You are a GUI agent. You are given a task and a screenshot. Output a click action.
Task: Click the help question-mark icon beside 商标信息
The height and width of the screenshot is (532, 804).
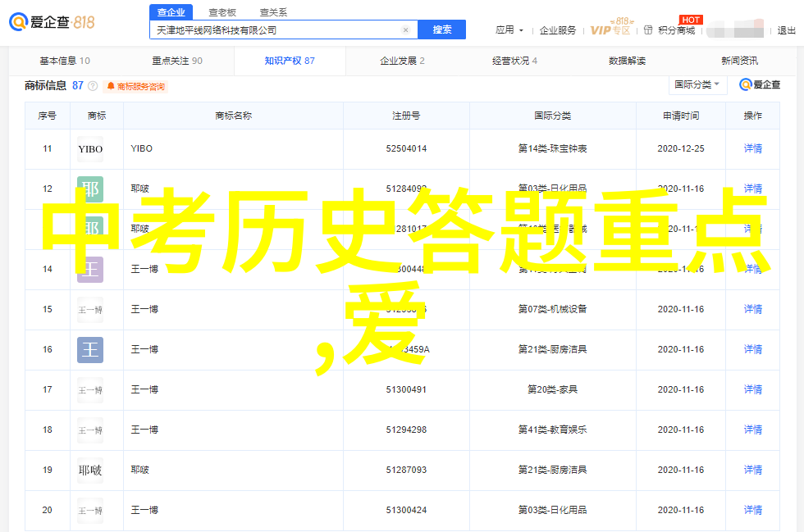point(93,85)
